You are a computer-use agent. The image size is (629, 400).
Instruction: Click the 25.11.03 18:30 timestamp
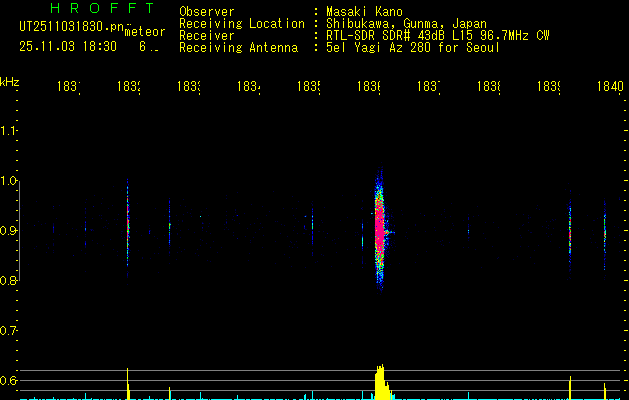point(67,46)
